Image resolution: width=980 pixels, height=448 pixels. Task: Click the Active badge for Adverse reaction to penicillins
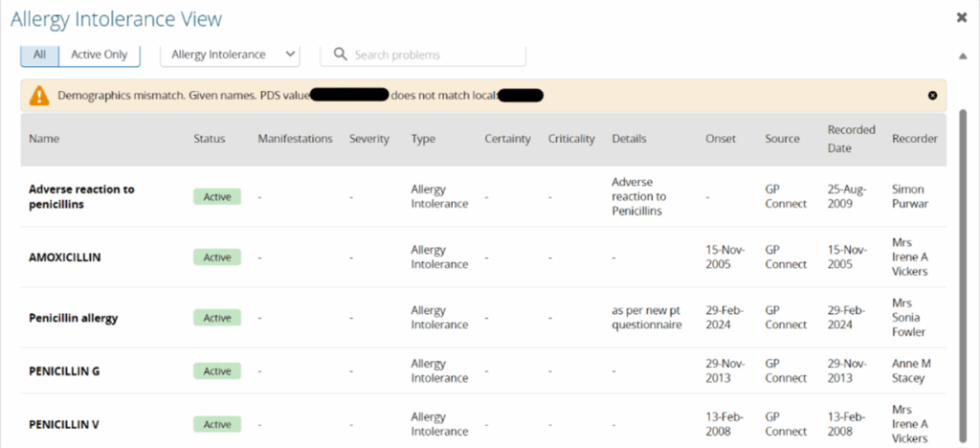tap(217, 196)
